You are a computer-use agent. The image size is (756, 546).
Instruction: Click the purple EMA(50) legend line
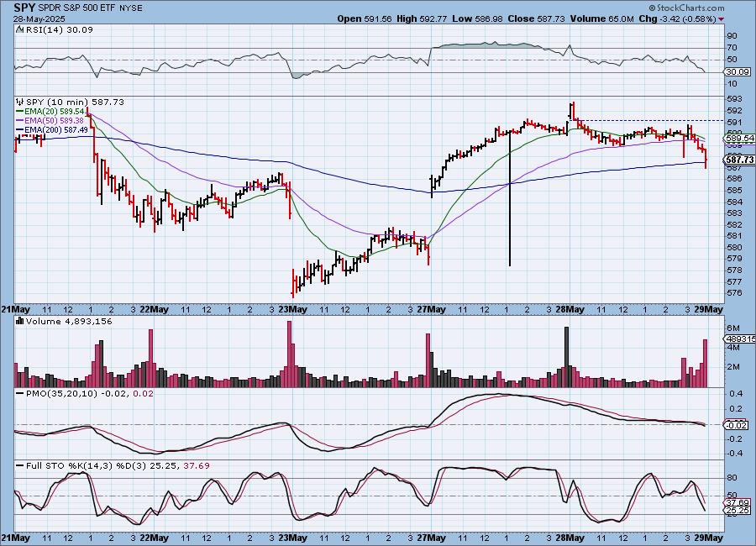pos(20,121)
